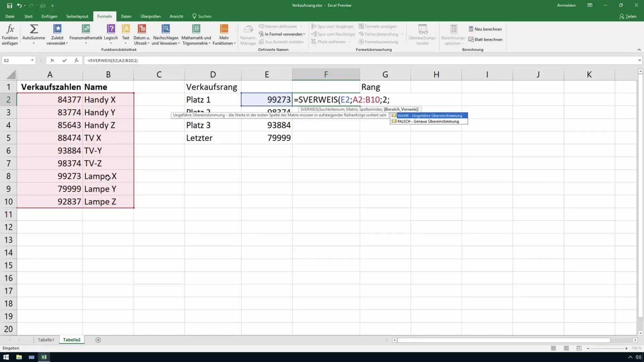Open Mathematik und Trigonometrie functions
This screenshot has height=362, width=644.
tap(196, 35)
